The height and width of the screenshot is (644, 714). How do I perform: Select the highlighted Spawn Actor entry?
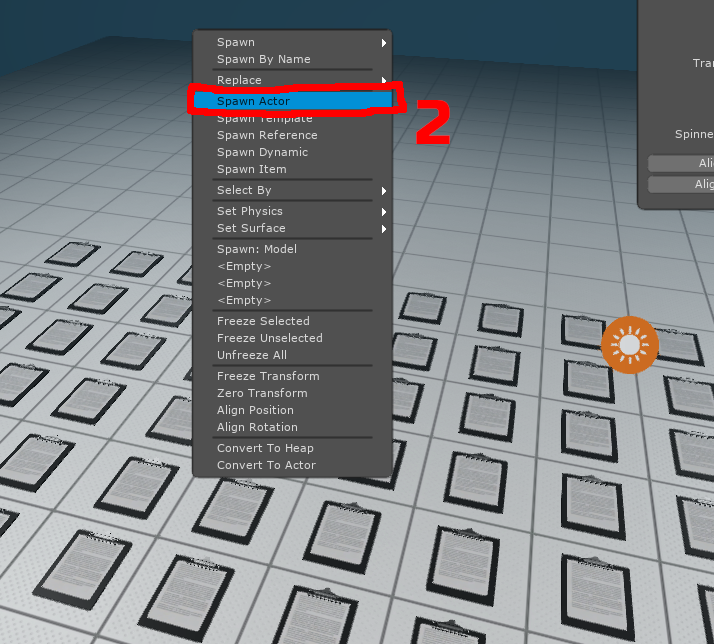tap(292, 101)
